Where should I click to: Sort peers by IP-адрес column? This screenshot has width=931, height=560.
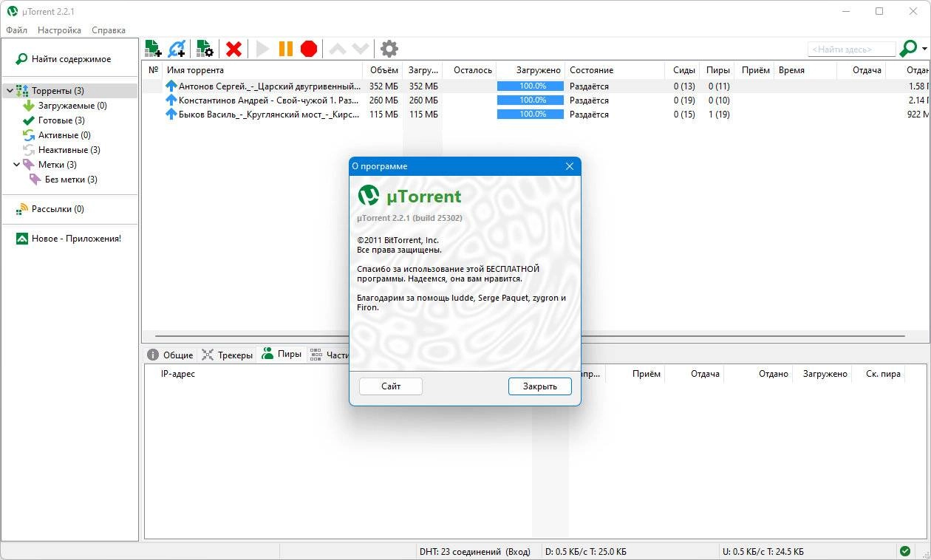[x=177, y=374]
